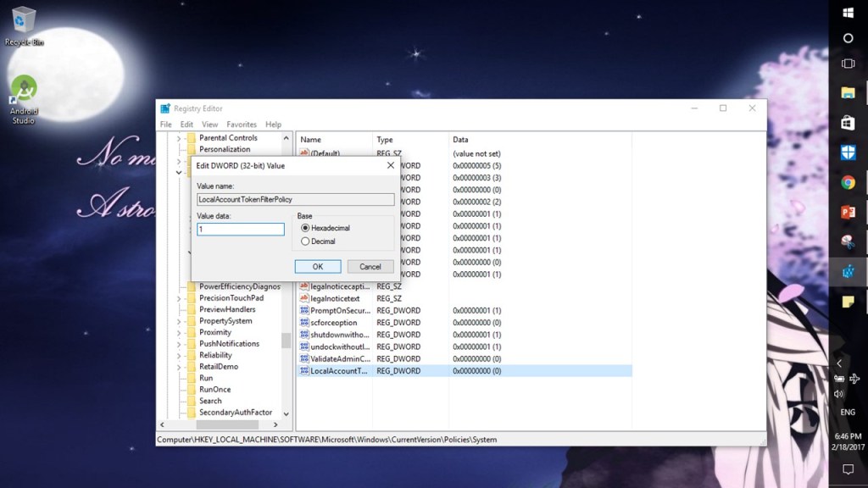The height and width of the screenshot is (488, 868).
Task: Open the Windows Store taskbar icon
Action: pyautogui.click(x=848, y=123)
